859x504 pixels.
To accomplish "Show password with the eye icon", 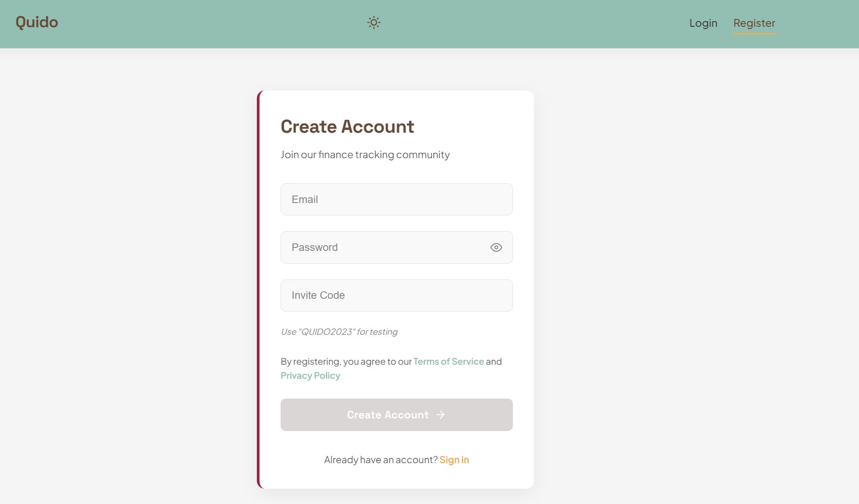I will click(x=496, y=247).
